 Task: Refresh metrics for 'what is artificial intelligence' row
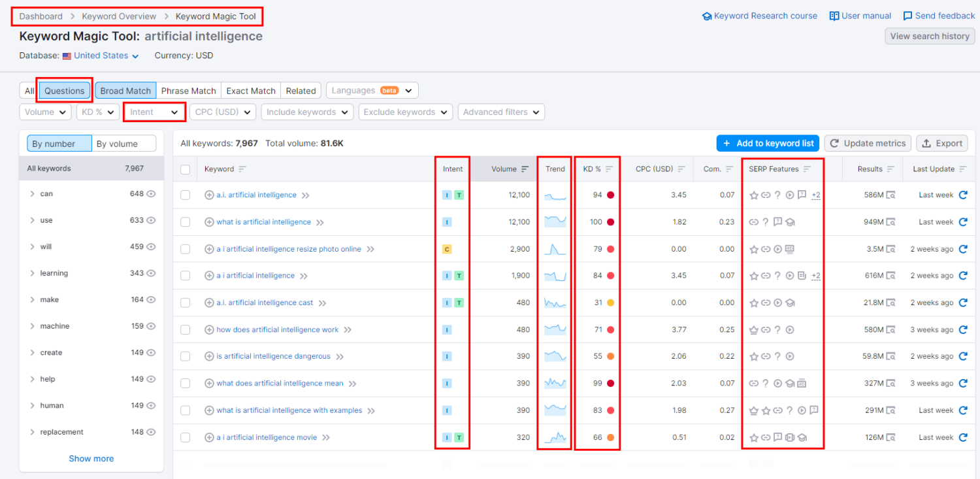coord(962,222)
